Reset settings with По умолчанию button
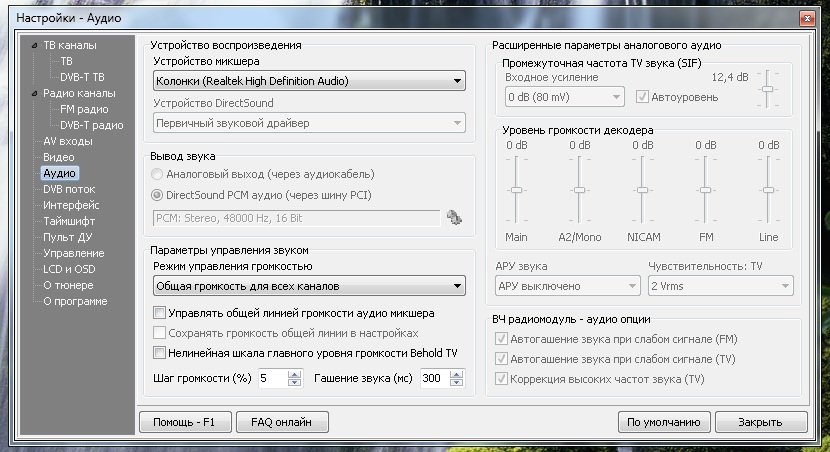Viewport: 830px width, 452px height. click(x=665, y=422)
